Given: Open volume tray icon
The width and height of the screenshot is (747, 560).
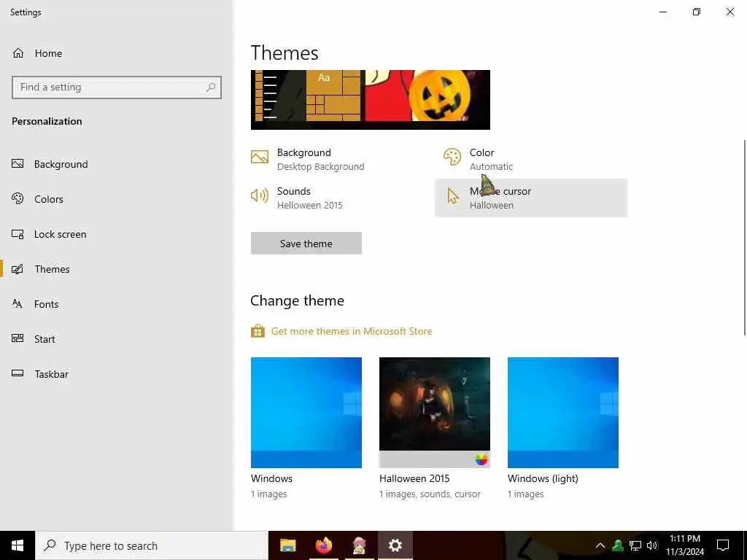Looking at the screenshot, I should [x=652, y=545].
